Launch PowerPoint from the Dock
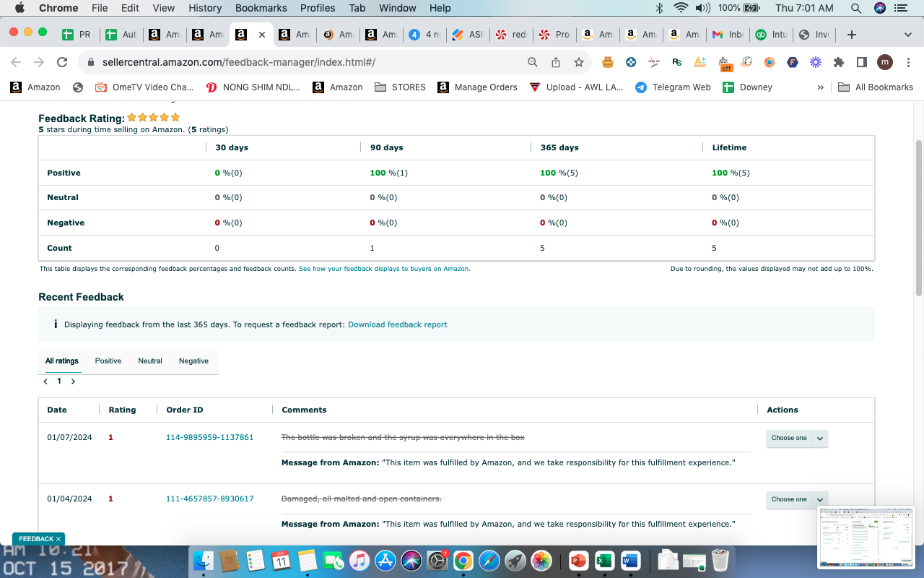Image resolution: width=924 pixels, height=578 pixels. [x=578, y=560]
